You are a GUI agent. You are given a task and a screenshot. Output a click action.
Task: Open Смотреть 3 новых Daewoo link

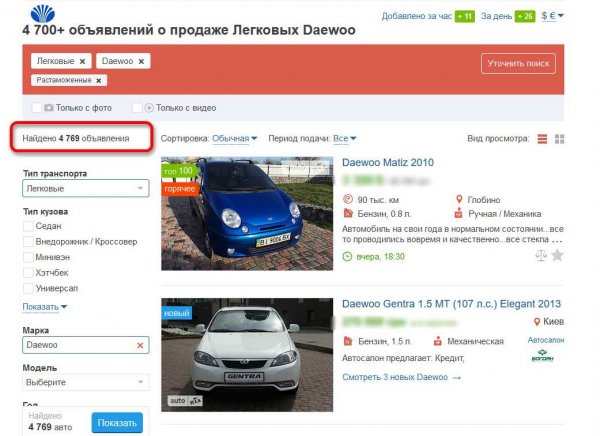[x=401, y=377]
